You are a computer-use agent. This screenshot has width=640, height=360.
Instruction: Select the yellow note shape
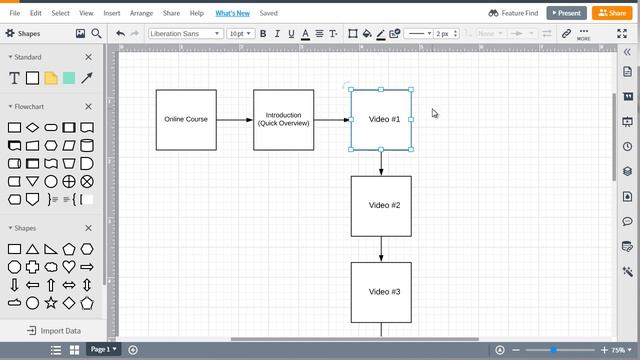[x=51, y=78]
